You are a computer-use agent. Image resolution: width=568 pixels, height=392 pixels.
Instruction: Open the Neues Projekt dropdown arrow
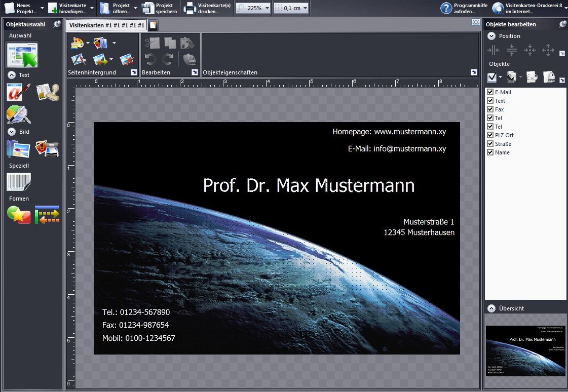tap(42, 8)
